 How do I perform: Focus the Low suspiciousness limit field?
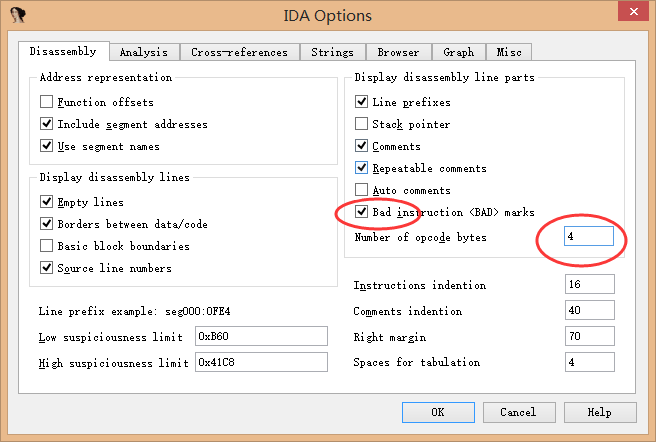[x=261, y=337]
